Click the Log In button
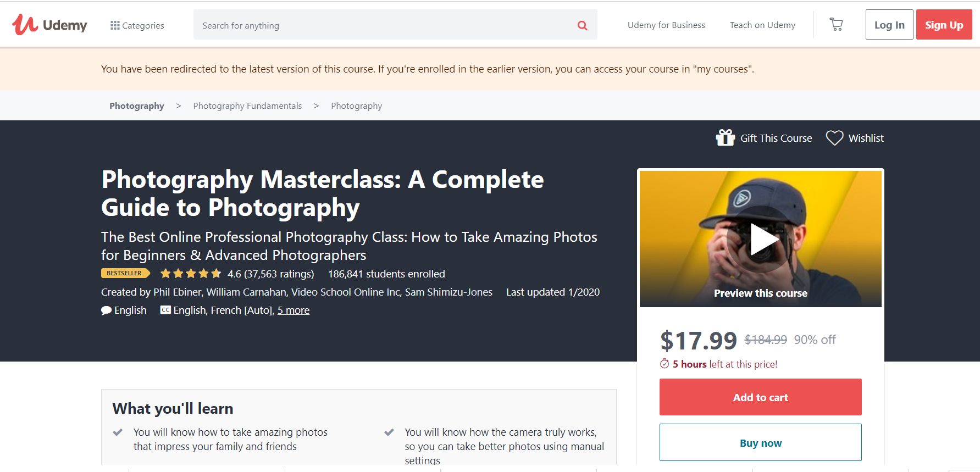Viewport: 980px width, 472px height. coord(889,25)
